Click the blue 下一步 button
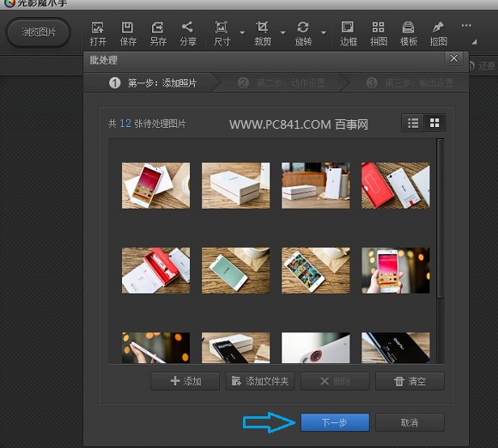498x448 pixels. point(335,422)
